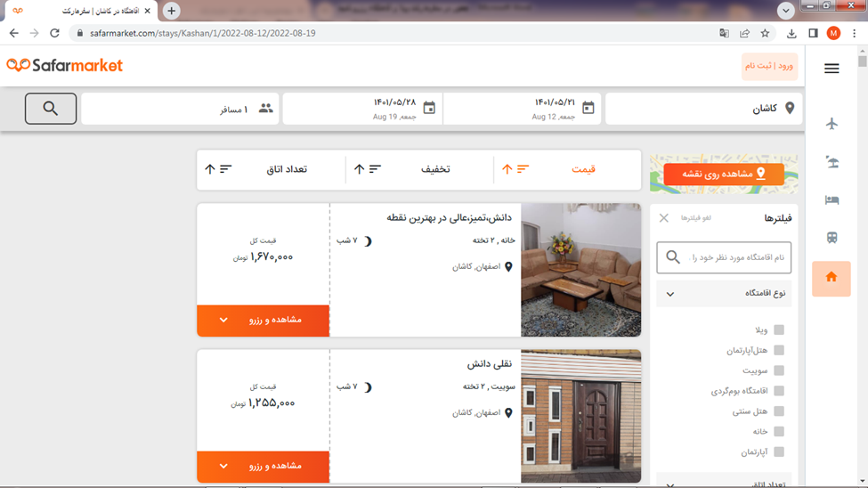Screen dimensions: 868x488
Task: Click the sort arrow next to تخفیف
Action: [x=360, y=169]
